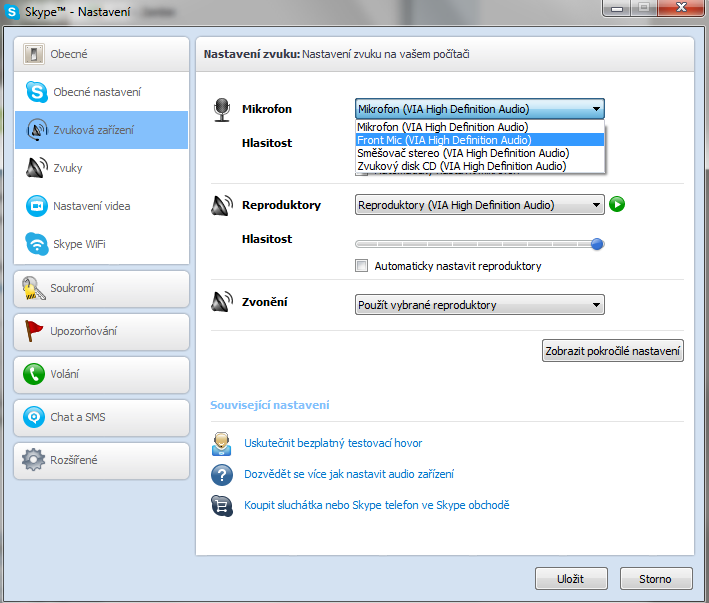Click the chat bubble icon on Chat a SMS
709x603 pixels.
point(33,417)
